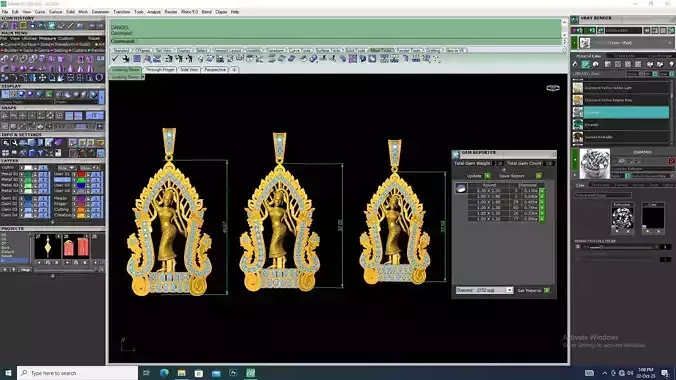Click the taskbar search box
Viewport: 676px width, 380px height.
[x=78, y=373]
